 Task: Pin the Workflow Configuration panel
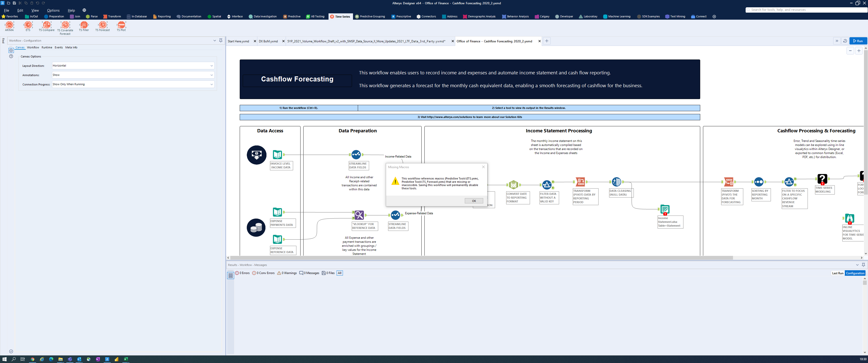pos(221,40)
